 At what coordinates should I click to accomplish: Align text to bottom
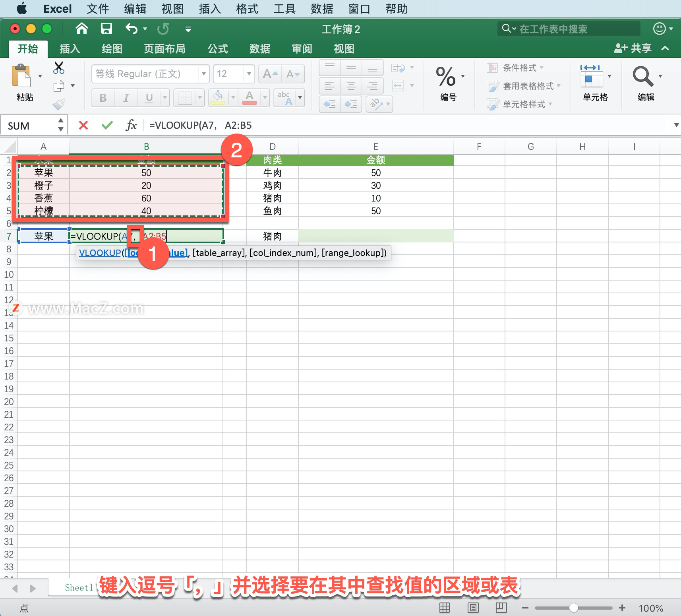click(x=372, y=68)
